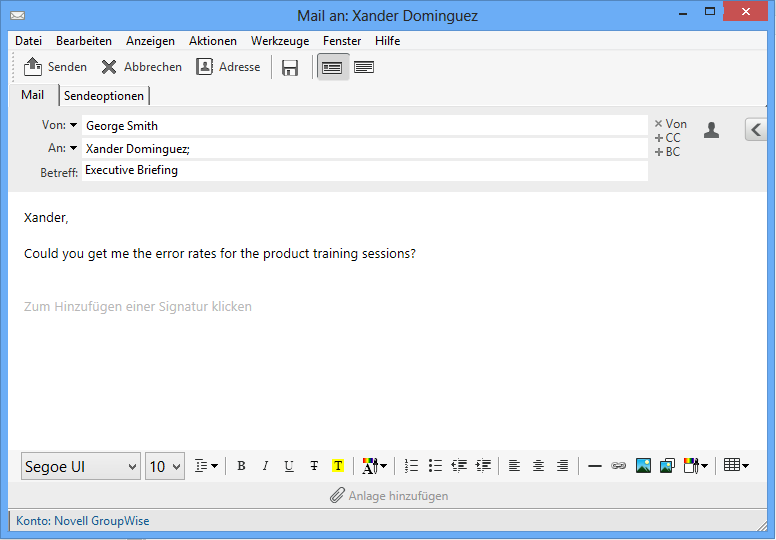Click the mail envelope icon in title bar
776x540 pixels.
17,15
